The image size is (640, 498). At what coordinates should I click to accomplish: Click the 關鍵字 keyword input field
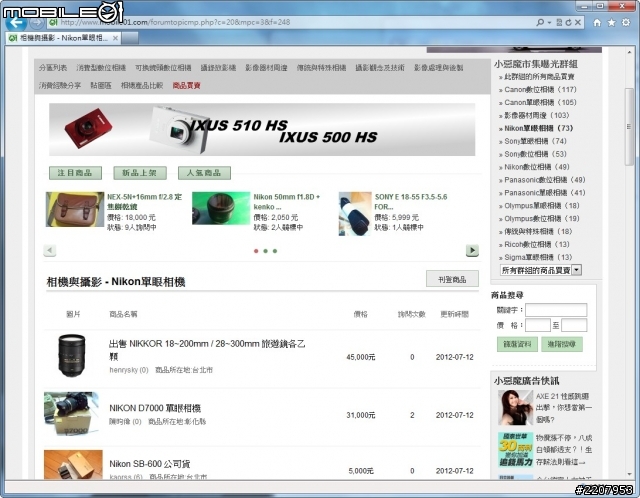pos(556,310)
